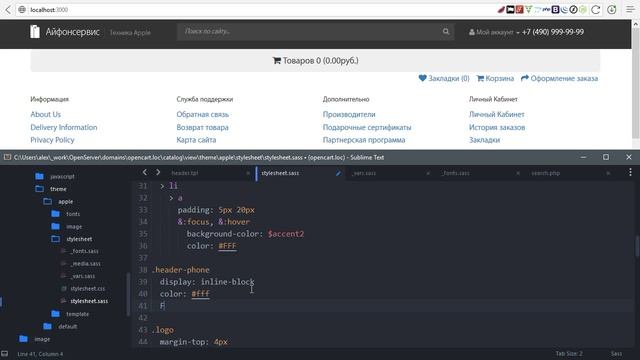Collapse the stylesheet folder in sidebar
This screenshot has width=640, height=360.
[56, 239]
